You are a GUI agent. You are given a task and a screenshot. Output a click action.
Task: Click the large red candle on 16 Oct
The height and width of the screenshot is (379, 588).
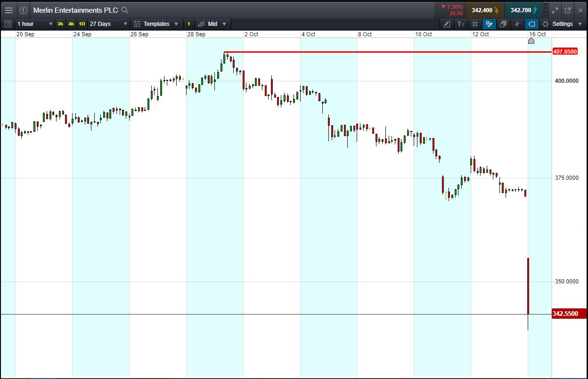click(x=528, y=286)
